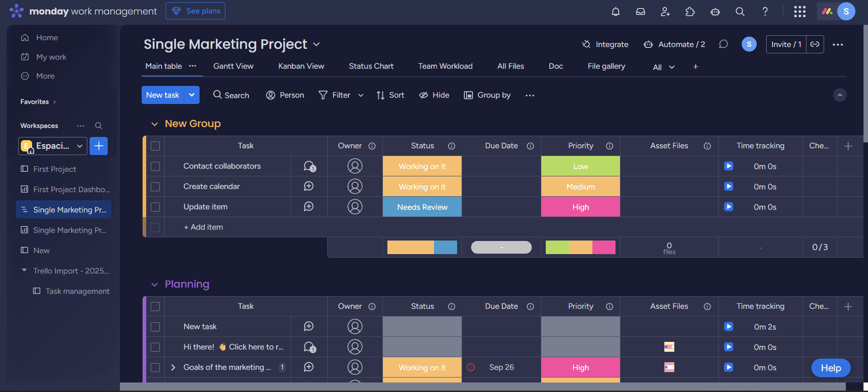Expand subitems of Goals of the marketing

(x=173, y=368)
